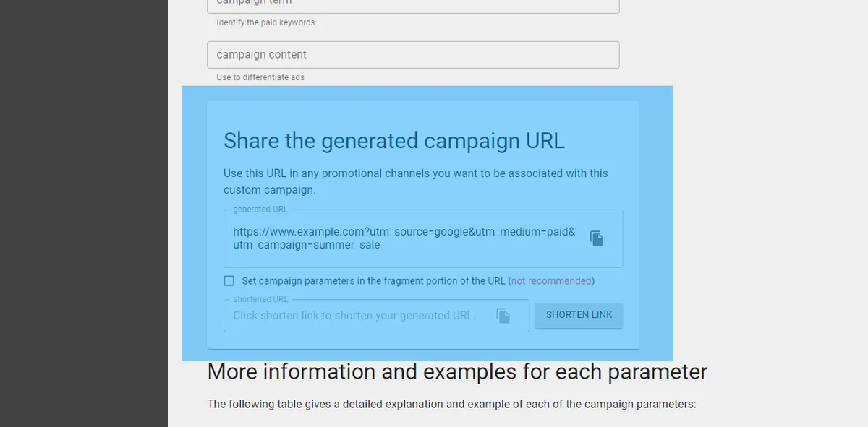Image resolution: width=868 pixels, height=427 pixels.
Task: Click the More information and examples heading
Action: 457,371
